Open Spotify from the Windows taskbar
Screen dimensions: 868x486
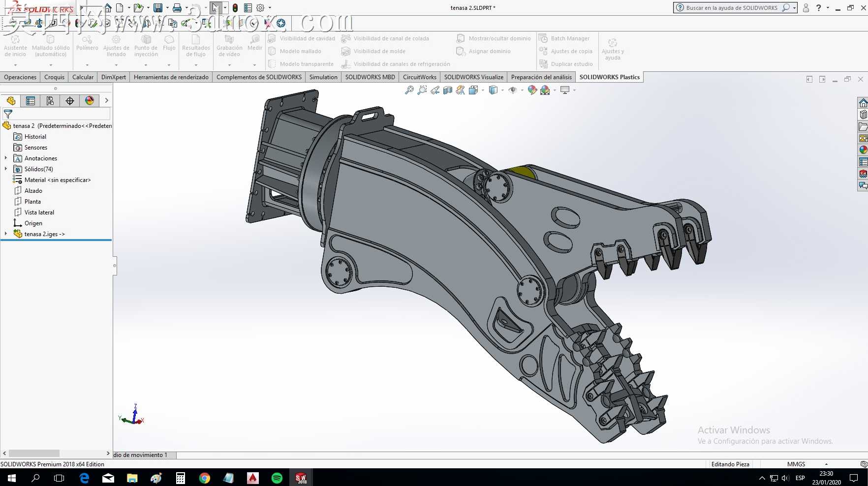tap(277, 478)
